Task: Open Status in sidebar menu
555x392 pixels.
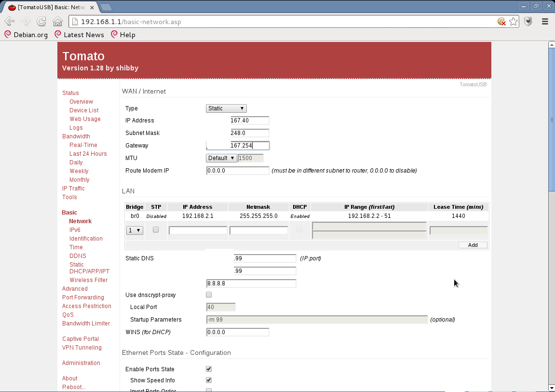Action: point(70,93)
